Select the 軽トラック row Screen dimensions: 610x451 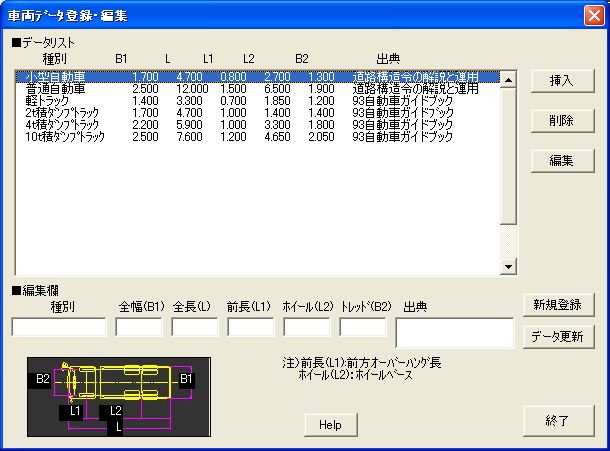coord(258,101)
